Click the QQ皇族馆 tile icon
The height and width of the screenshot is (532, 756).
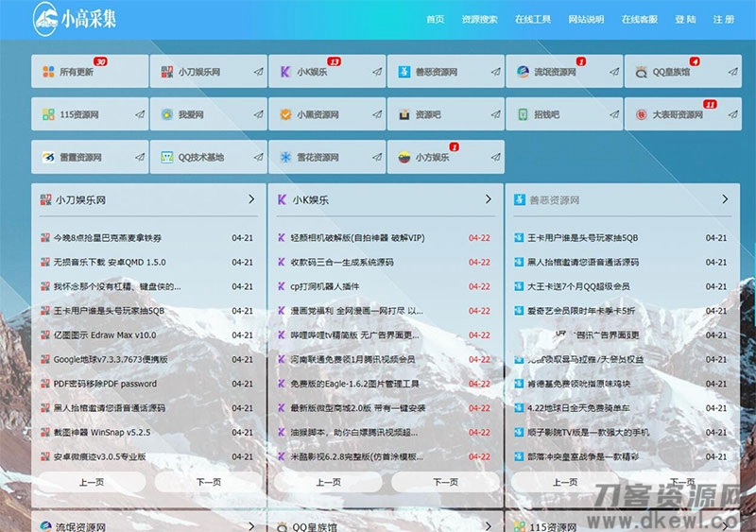(641, 72)
